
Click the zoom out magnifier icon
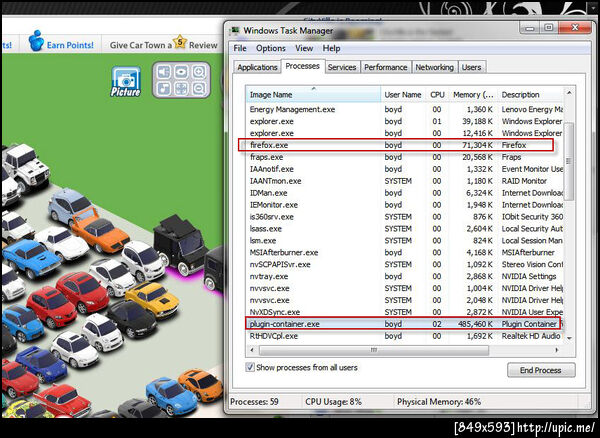(x=199, y=89)
